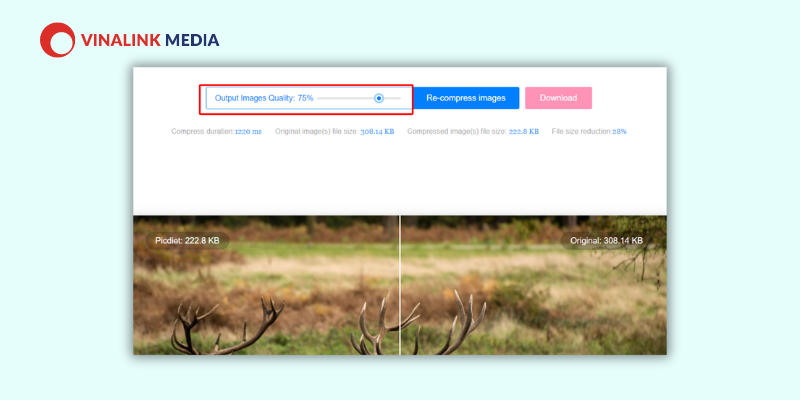Click the Vinalink red circle logo
The width and height of the screenshot is (800, 400).
pyautogui.click(x=57, y=40)
